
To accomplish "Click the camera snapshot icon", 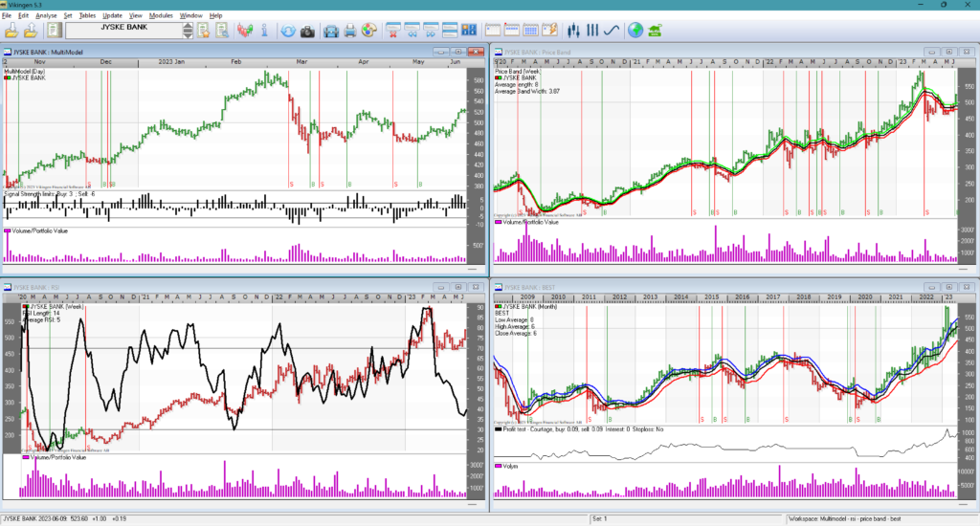I will [307, 30].
